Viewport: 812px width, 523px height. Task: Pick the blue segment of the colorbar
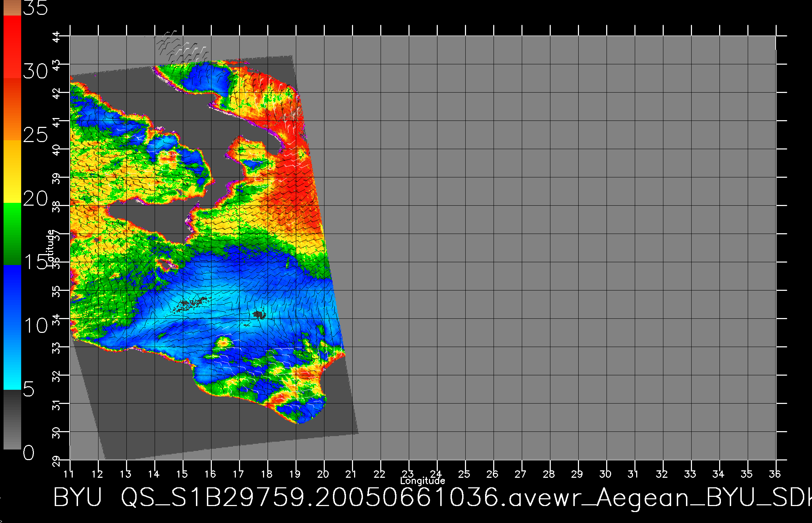coord(12,327)
